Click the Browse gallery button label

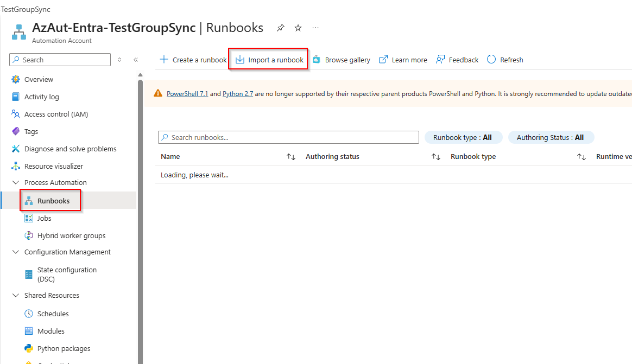[x=347, y=60]
